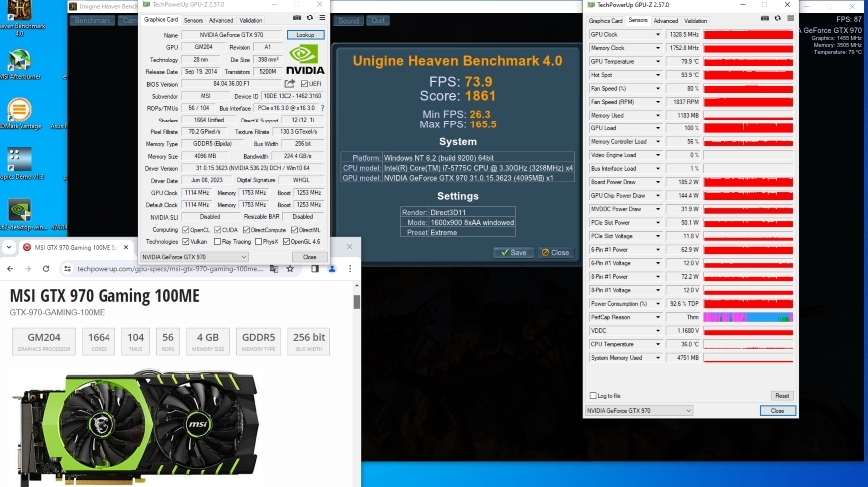Launch MSI Afterburner from the desktop
The image size is (868, 487).
coord(19,64)
